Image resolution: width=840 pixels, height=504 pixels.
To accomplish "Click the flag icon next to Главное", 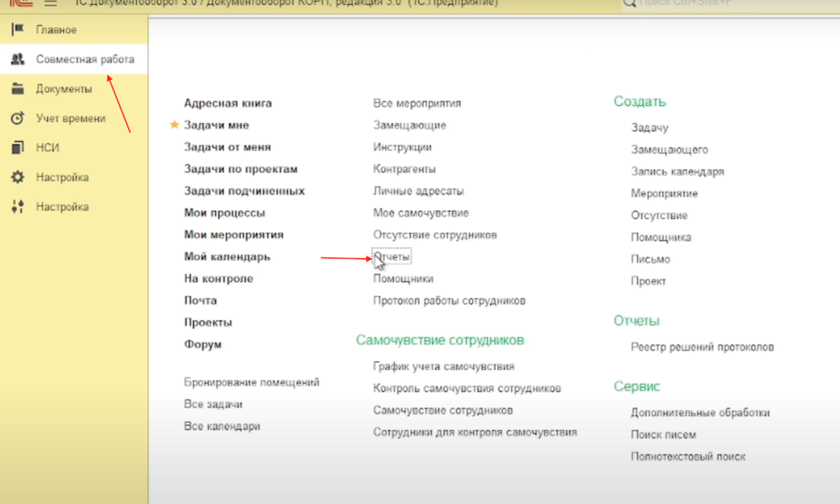I will pyautogui.click(x=17, y=29).
